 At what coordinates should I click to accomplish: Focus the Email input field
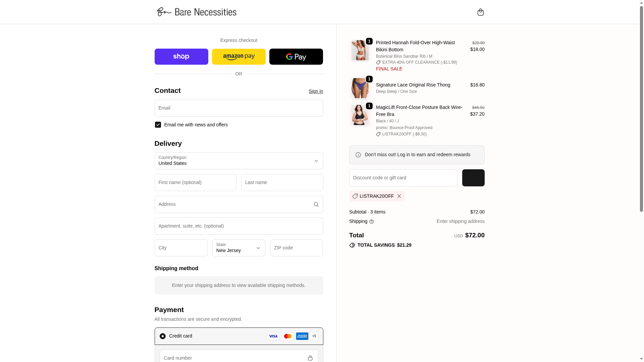[238, 108]
